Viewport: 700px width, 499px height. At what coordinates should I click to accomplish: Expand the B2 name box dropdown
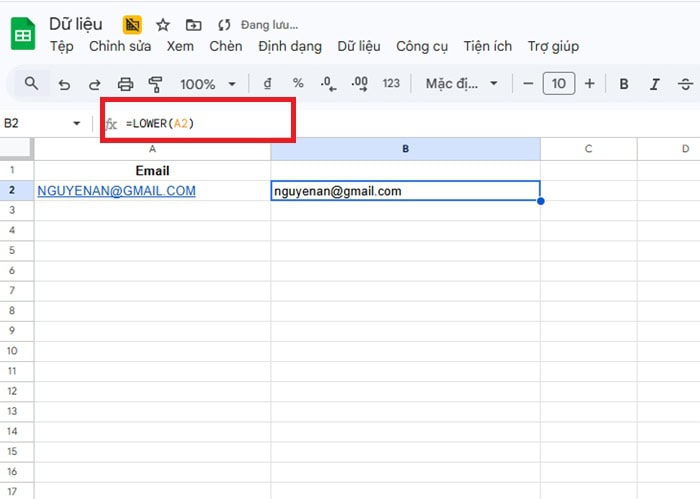[77, 123]
